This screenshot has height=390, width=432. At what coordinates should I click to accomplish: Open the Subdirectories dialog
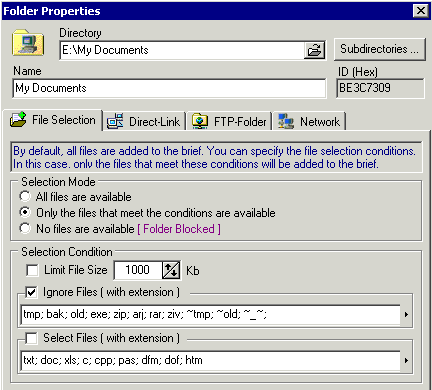click(380, 49)
